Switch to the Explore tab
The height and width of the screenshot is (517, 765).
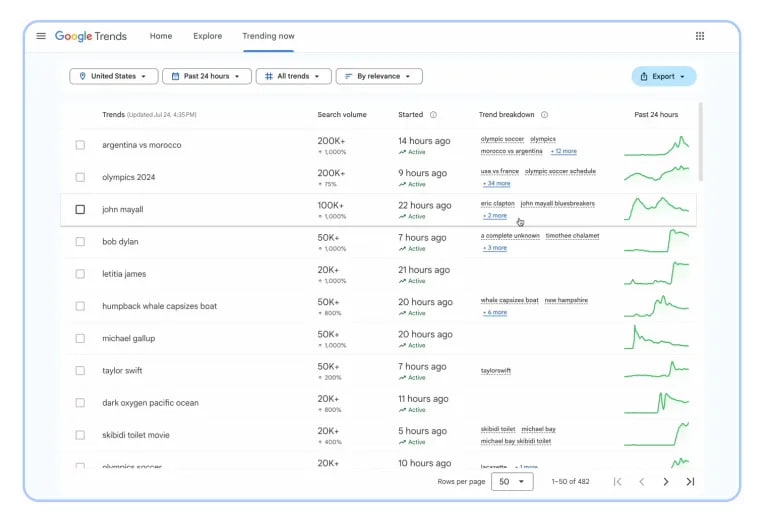click(x=207, y=36)
